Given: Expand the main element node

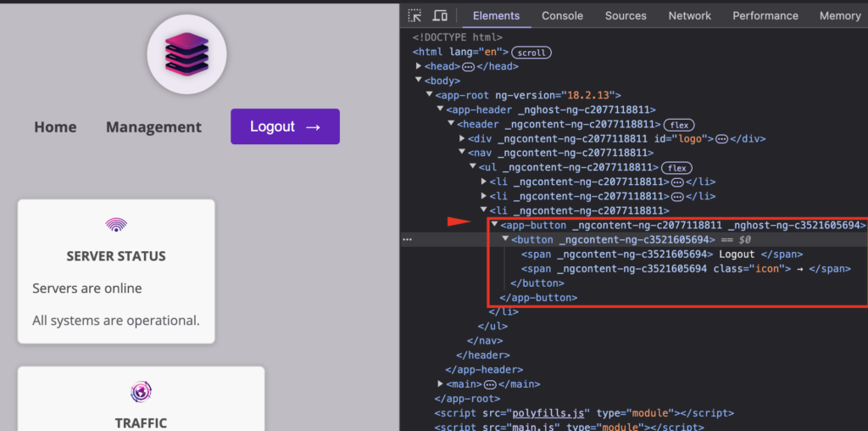Looking at the screenshot, I should (x=441, y=384).
